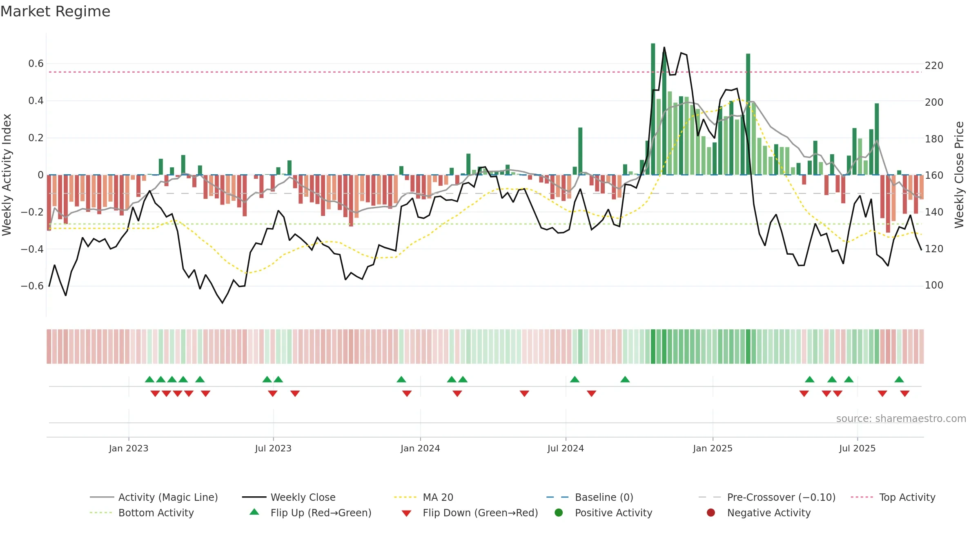Click the Jan 2023 axis label
Viewport: 980px width, 551px height.
(129, 448)
